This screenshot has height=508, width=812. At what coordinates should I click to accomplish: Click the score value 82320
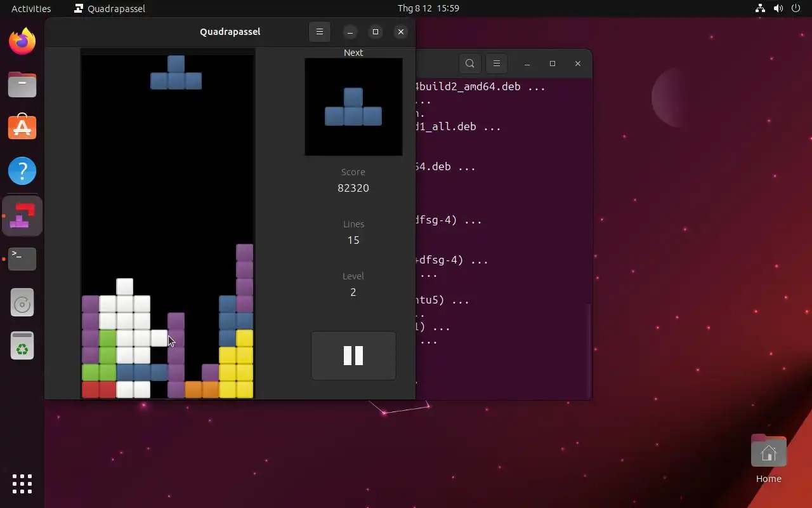pos(353,188)
